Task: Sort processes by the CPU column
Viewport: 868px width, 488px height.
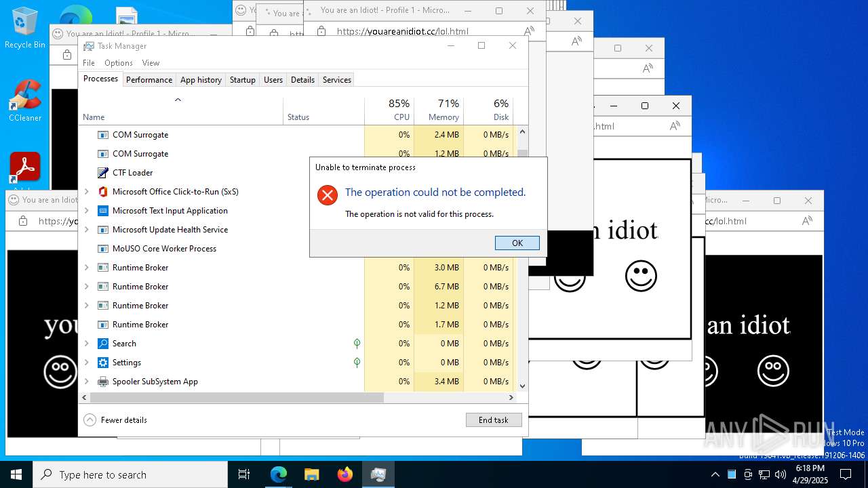Action: click(x=389, y=110)
